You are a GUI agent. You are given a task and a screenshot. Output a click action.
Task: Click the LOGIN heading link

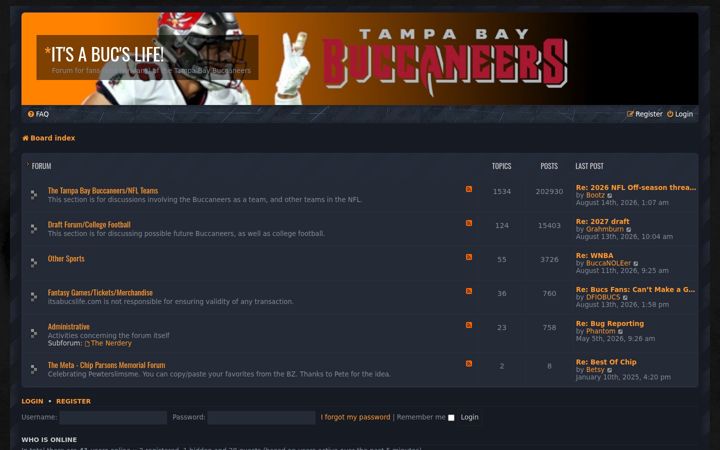tap(32, 401)
